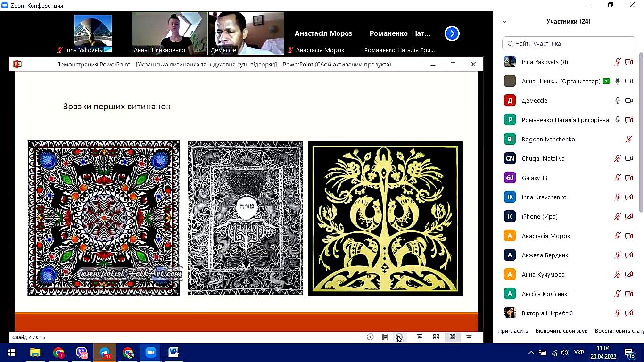Click disabled camera icon for Inna Kravchenko
This screenshot has height=362, width=644.
coord(629,197)
